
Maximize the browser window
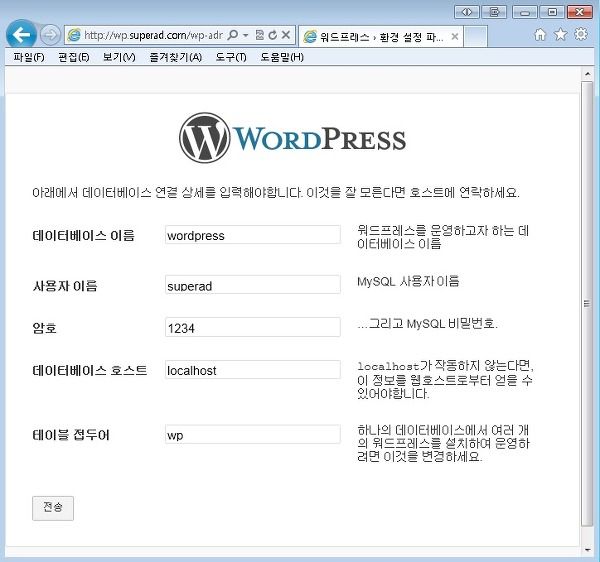(552, 12)
